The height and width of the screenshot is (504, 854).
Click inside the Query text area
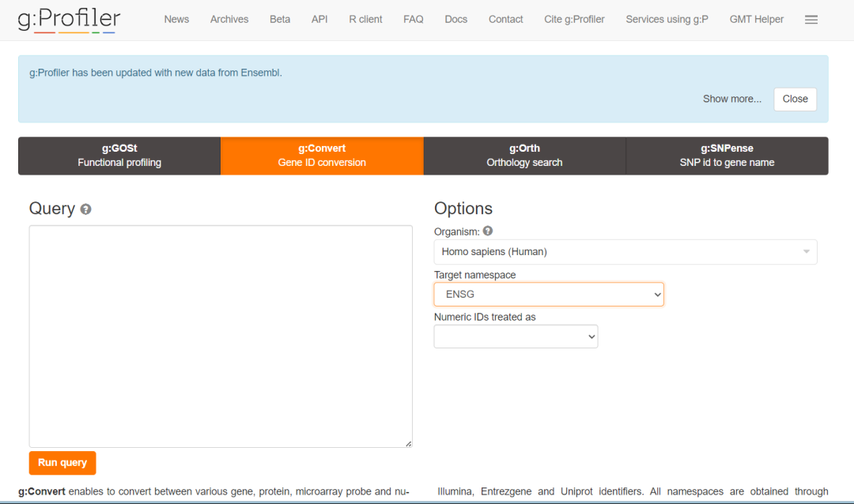(x=221, y=337)
